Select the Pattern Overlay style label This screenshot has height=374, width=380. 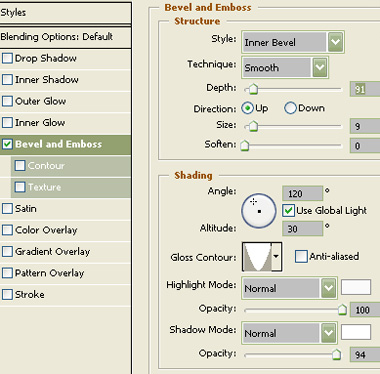point(49,273)
